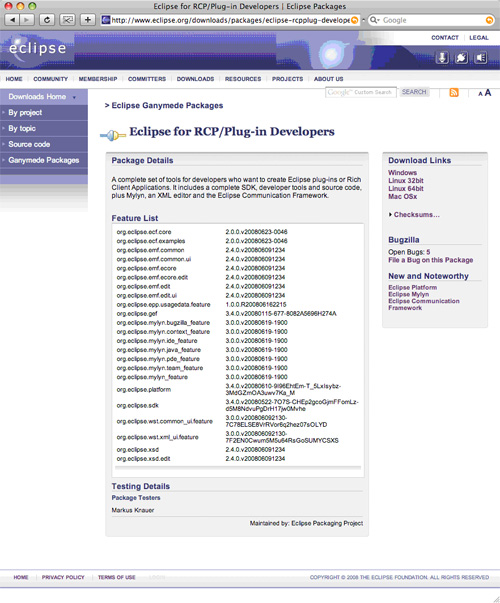The image size is (500, 603).
Task: Click the toolbar button beside the reload button
Action: 67,20
